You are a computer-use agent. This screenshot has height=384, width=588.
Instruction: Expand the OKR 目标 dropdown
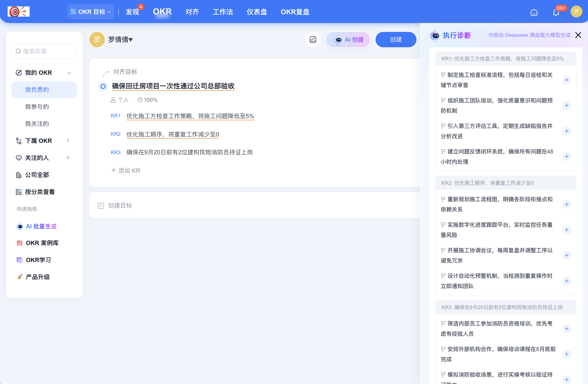[x=90, y=11]
